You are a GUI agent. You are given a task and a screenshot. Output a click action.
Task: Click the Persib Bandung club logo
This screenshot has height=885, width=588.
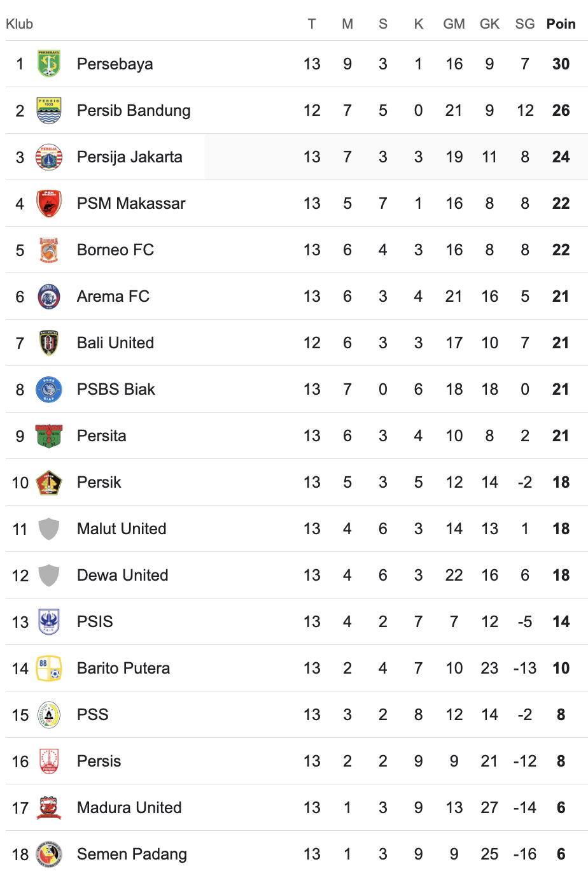click(49, 110)
